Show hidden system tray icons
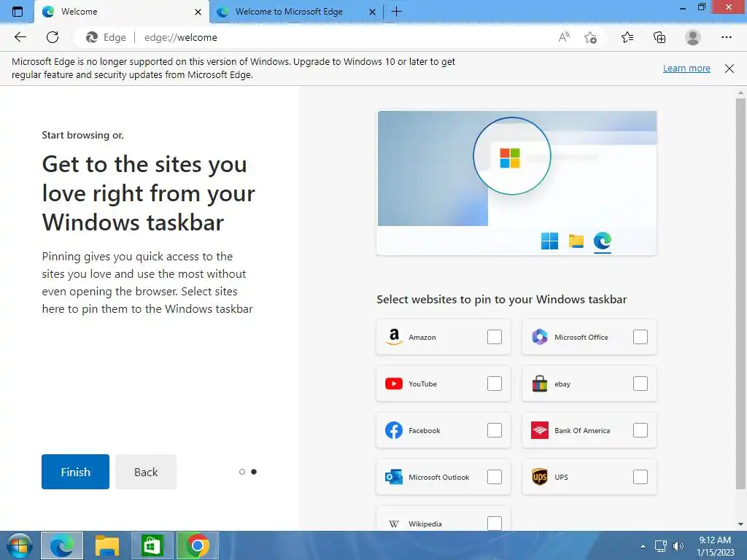 (x=643, y=546)
